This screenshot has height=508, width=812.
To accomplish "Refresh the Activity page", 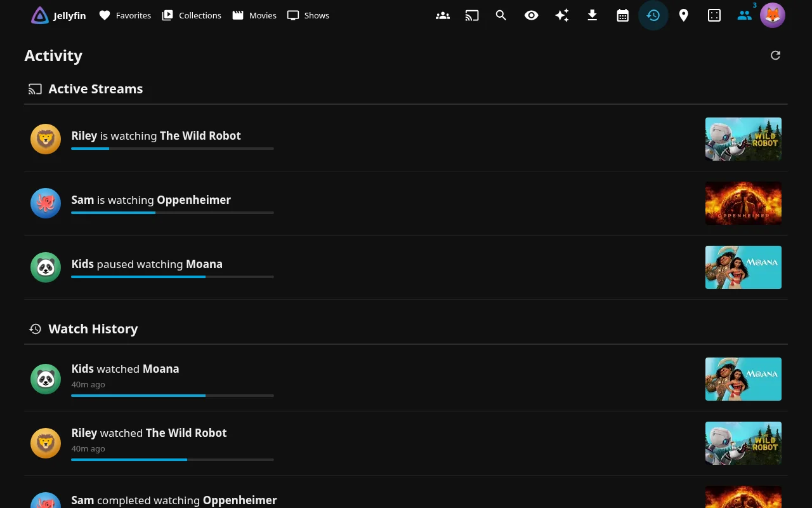I will pyautogui.click(x=775, y=55).
